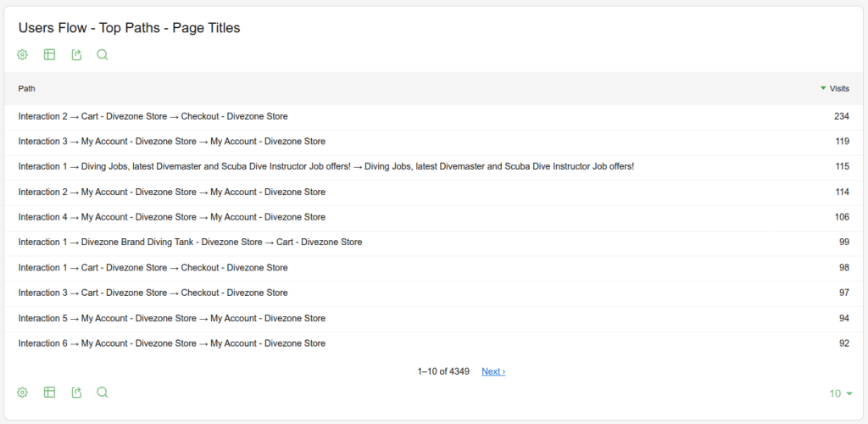
Task: Click the bottom table visualization icon
Action: 50,393
